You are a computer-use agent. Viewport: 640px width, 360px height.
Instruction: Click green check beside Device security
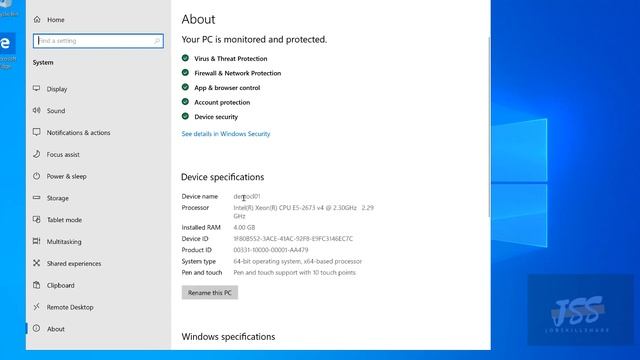(185, 116)
